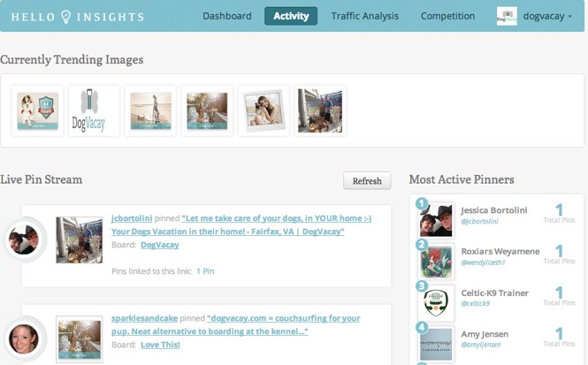Open the Competition tab
This screenshot has width=588, height=365.
pyautogui.click(x=447, y=16)
